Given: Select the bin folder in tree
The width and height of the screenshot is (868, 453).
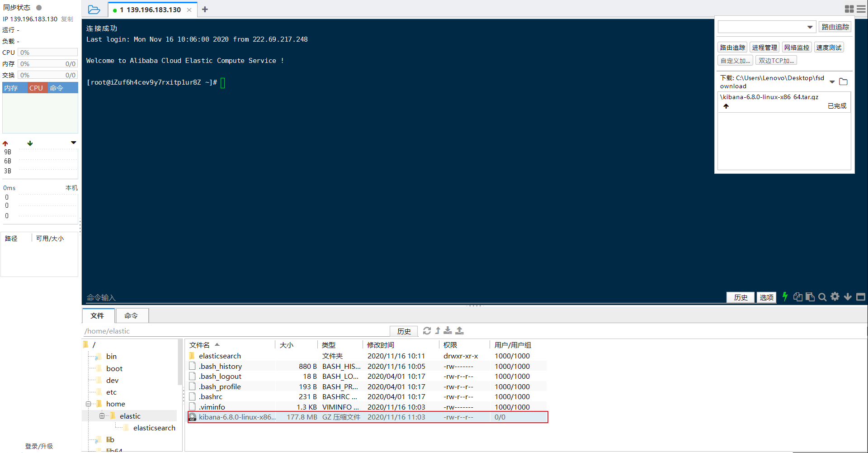Looking at the screenshot, I should pyautogui.click(x=111, y=356).
